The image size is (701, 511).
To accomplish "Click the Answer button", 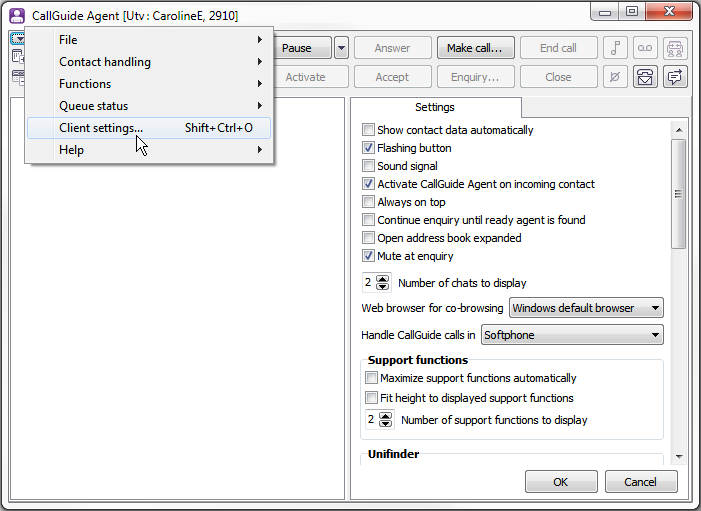I will 393,48.
